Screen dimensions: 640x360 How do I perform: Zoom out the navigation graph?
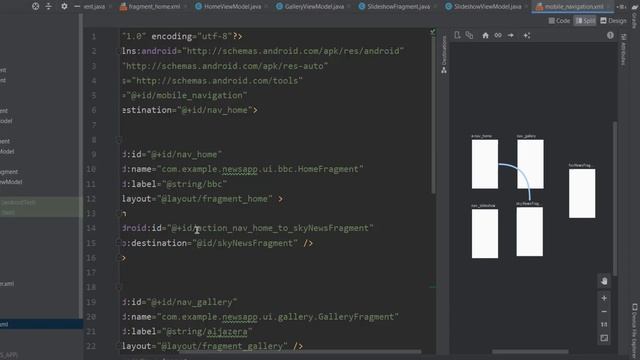coord(604,312)
